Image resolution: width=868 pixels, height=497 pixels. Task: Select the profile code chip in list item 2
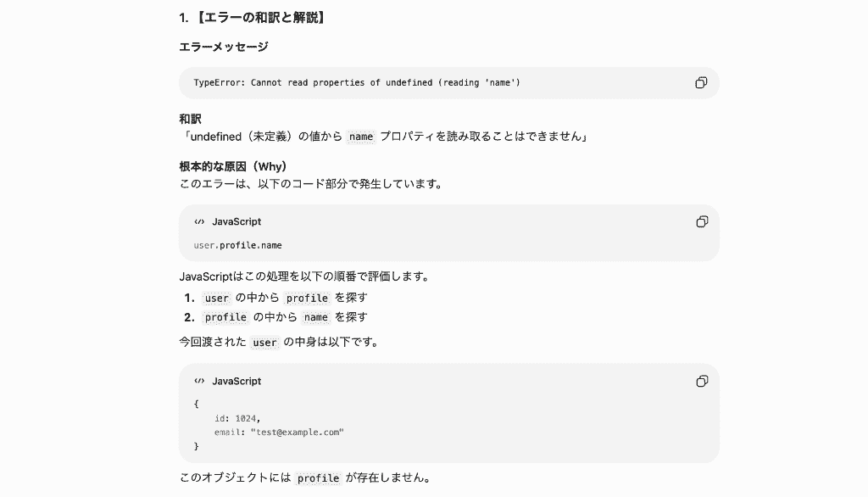225,317
